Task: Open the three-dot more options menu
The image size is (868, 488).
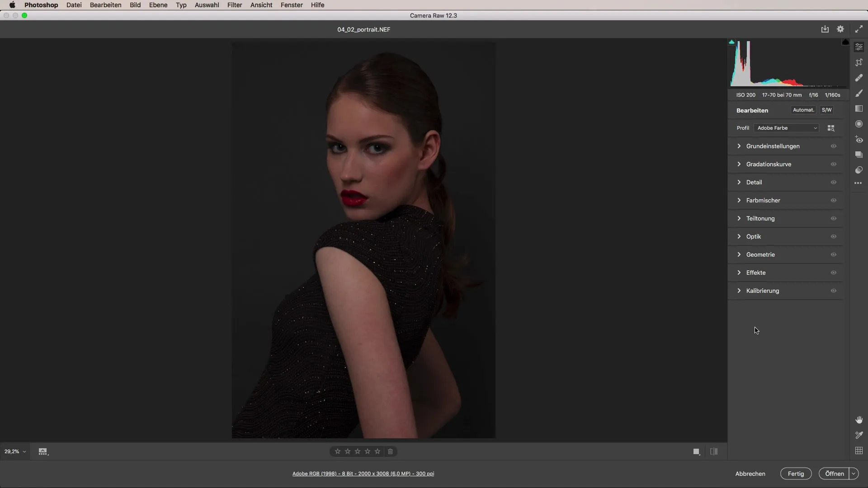Action: tap(859, 183)
